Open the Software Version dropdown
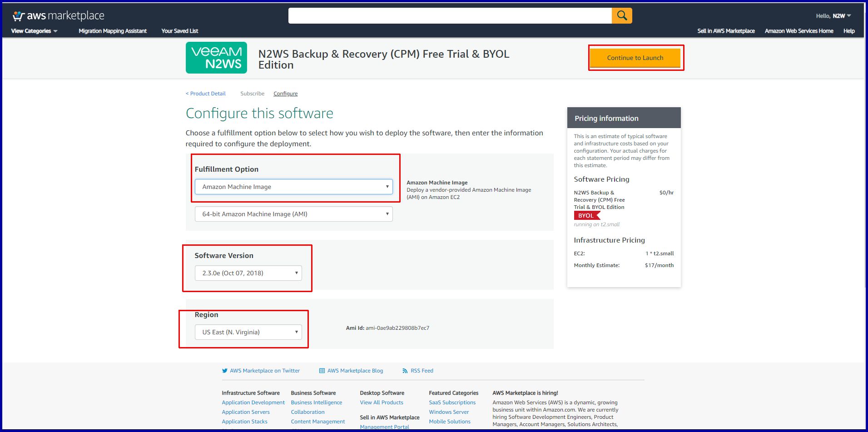 point(248,273)
